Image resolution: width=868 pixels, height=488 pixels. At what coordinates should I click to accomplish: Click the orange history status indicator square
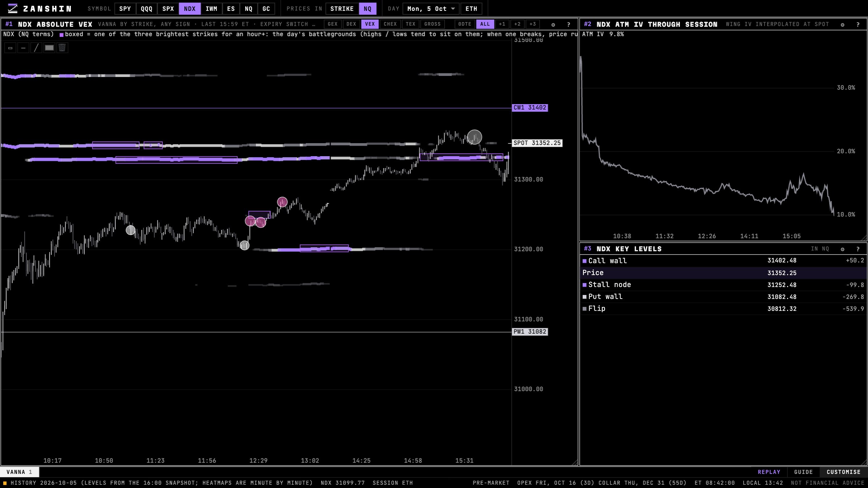(5, 483)
